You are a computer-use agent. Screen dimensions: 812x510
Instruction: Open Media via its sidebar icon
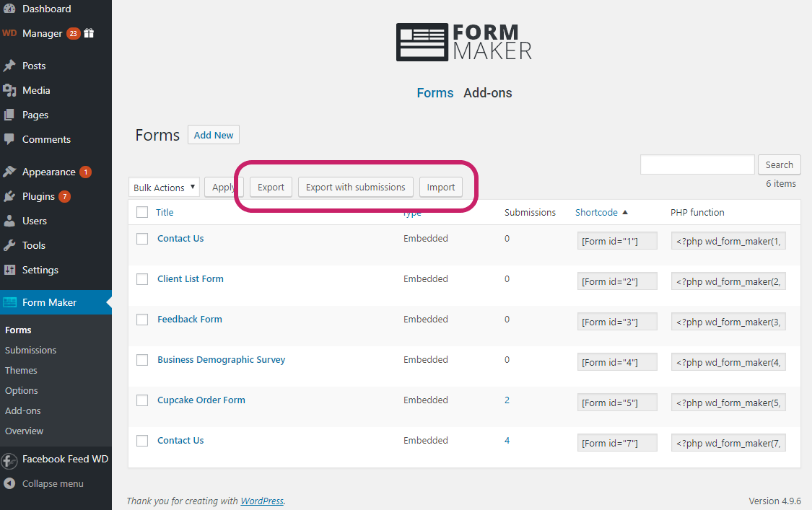[9, 90]
